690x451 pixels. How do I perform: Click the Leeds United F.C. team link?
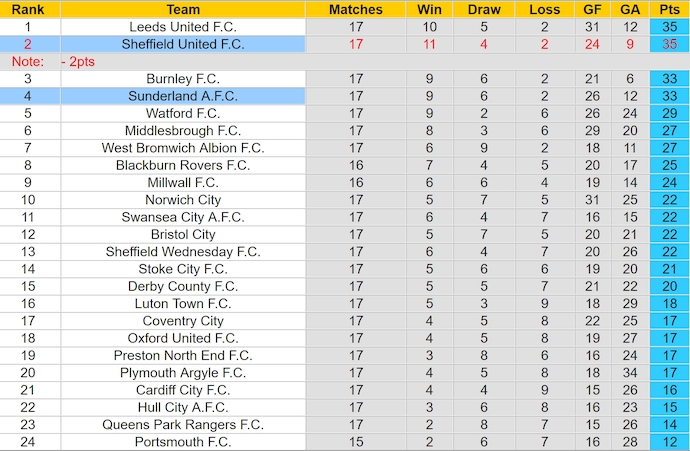tap(183, 27)
